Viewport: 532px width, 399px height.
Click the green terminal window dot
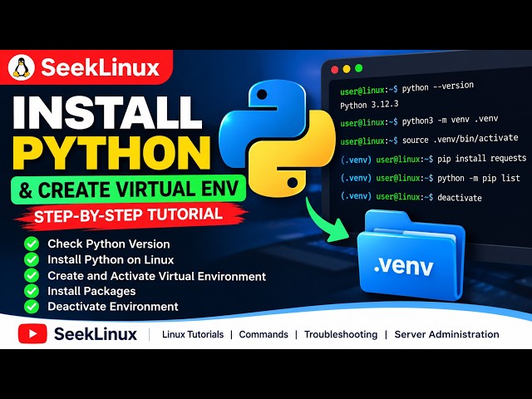358,68
